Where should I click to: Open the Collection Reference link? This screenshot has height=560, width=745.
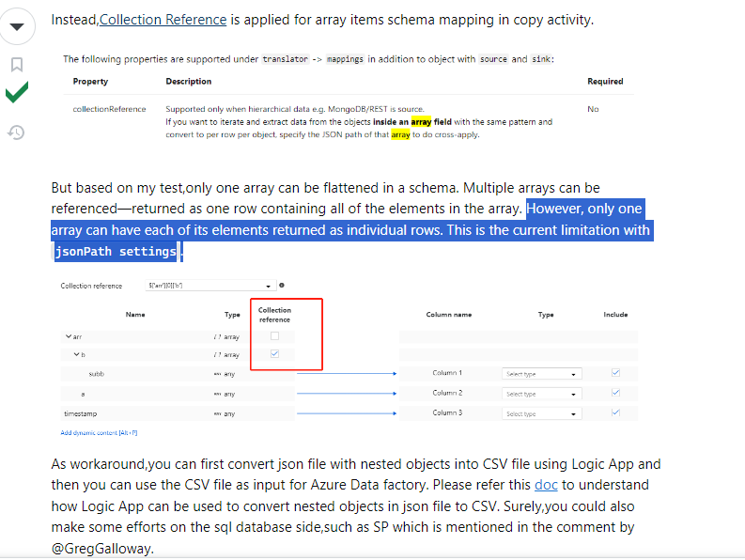point(163,20)
